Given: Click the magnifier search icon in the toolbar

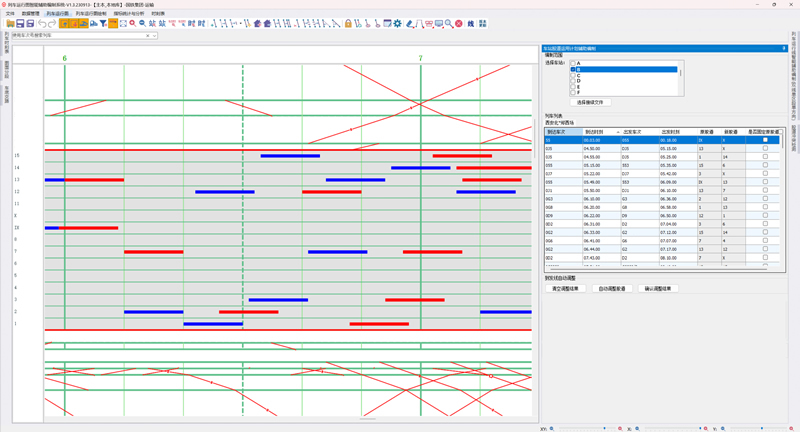Looking at the screenshot, I should (x=448, y=23).
